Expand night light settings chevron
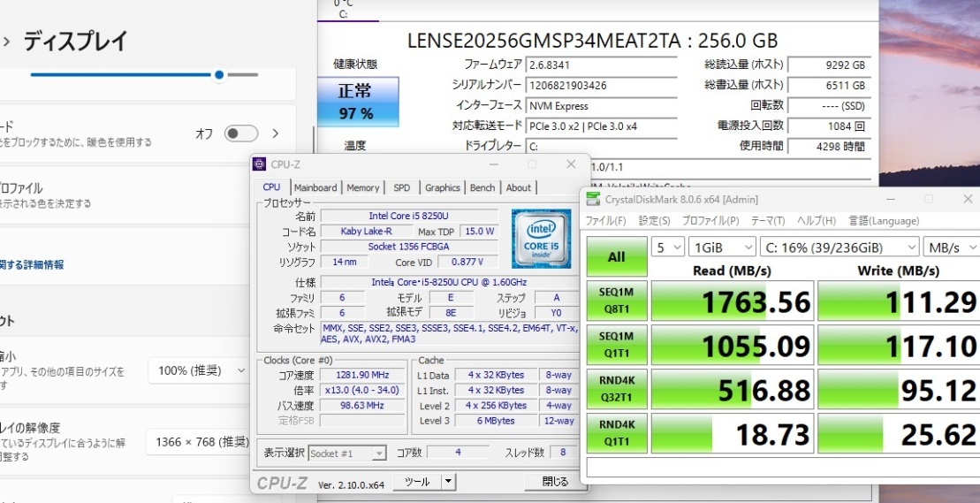 pos(276,133)
